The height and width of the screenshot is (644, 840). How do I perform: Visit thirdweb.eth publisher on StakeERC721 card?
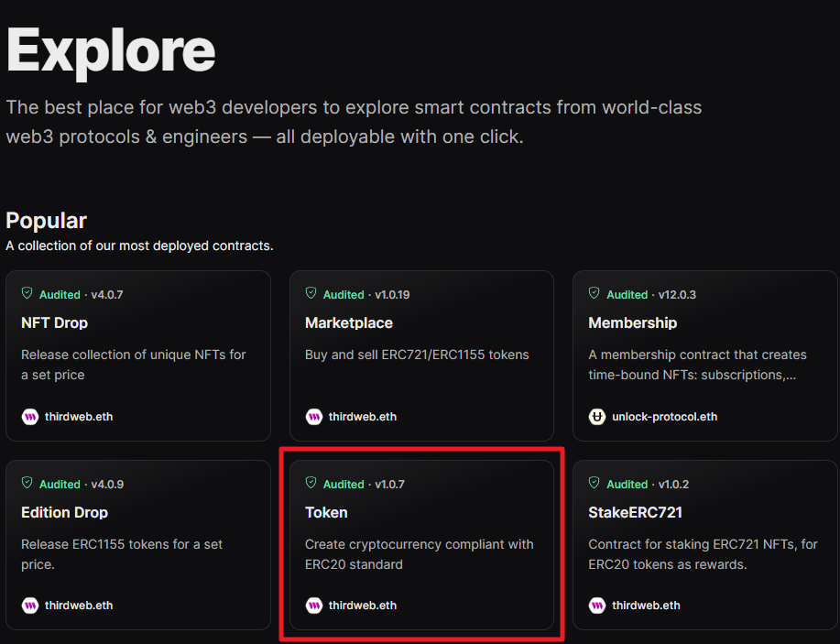click(646, 606)
